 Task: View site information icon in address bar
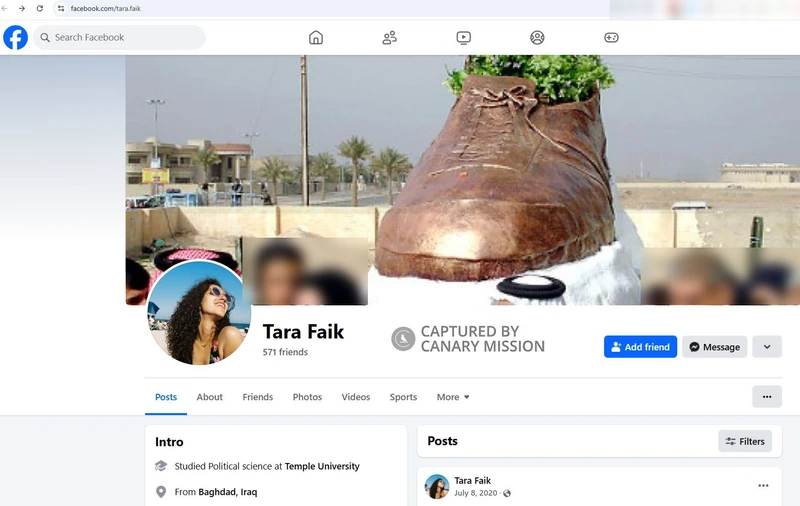click(x=61, y=9)
